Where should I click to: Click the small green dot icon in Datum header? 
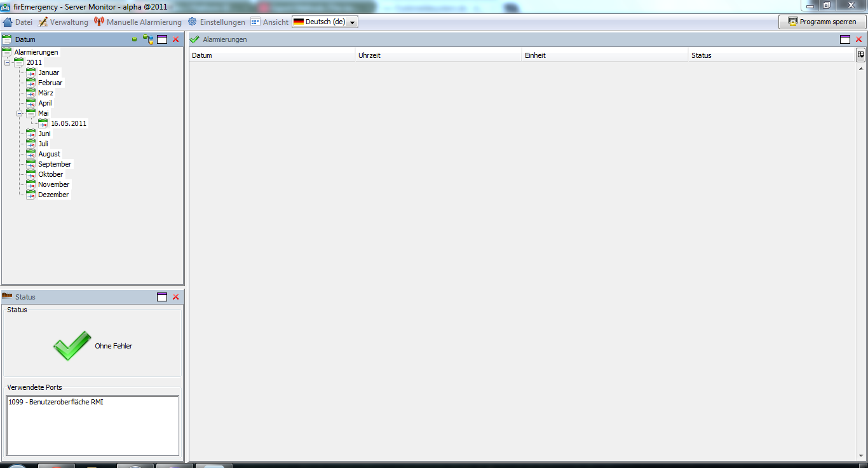coord(134,39)
